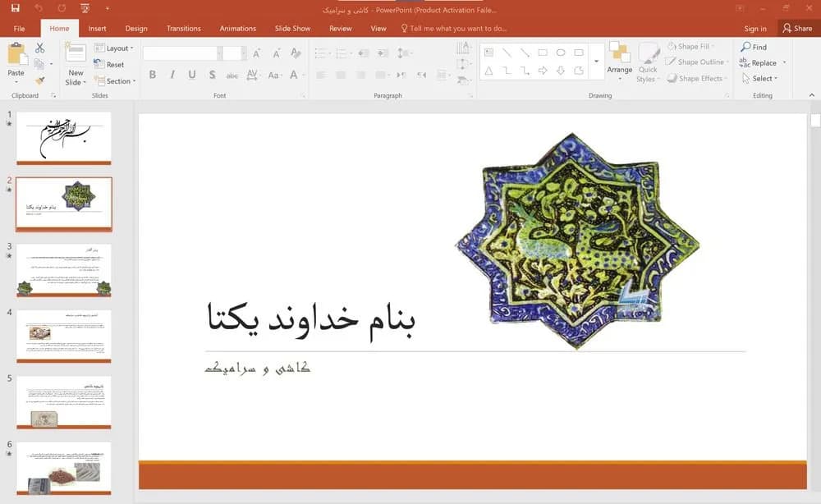Open the Change Case dropdown
Image resolution: width=821 pixels, height=504 pixels.
coord(274,75)
